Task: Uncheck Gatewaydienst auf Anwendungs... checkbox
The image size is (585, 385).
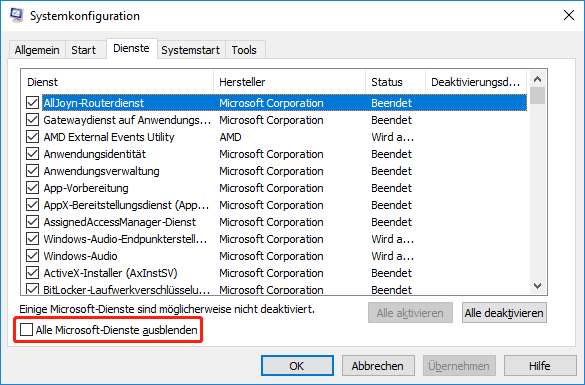Action: 32,120
